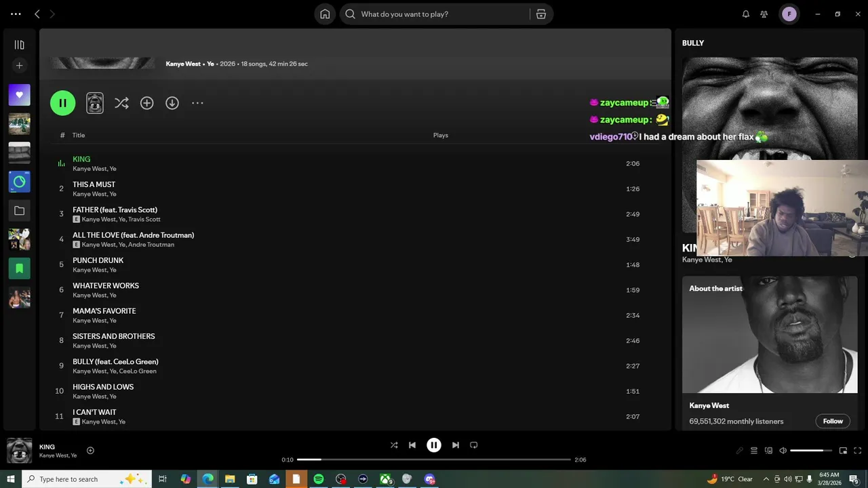Open Travis Scott artist link under FATHER

coord(144,220)
